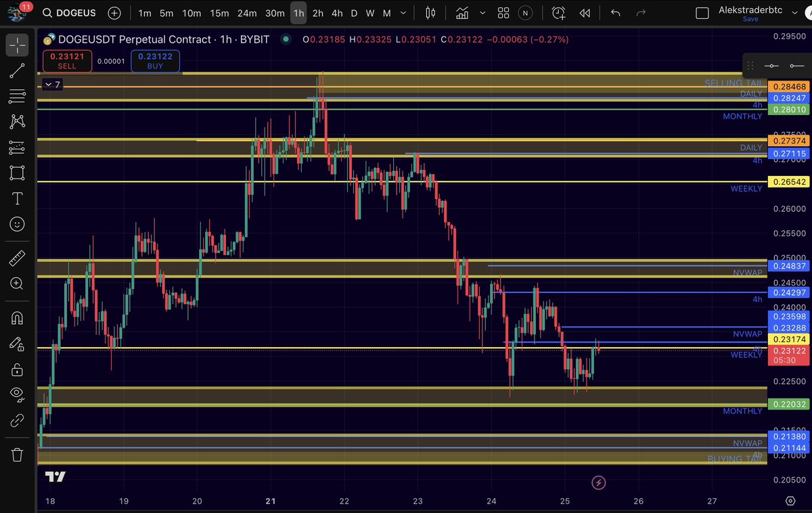Screen dimensions: 812x513
Task: Open the compare symbol plus button
Action: point(114,13)
